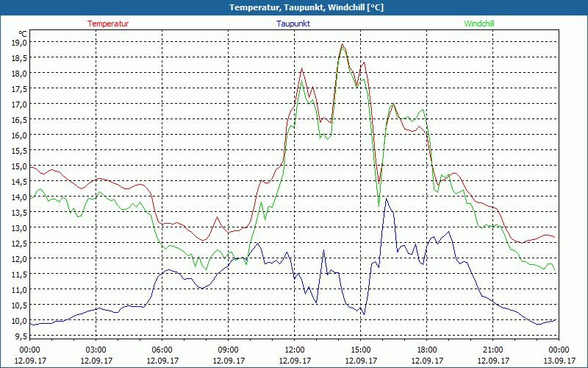Click the 19,0 y-axis label

click(x=19, y=43)
